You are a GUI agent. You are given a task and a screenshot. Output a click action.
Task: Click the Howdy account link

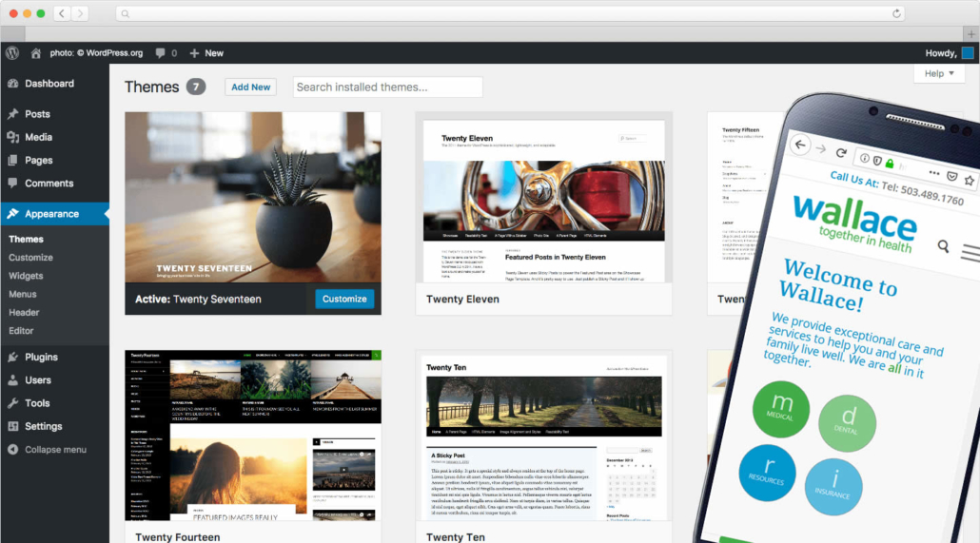coord(941,53)
